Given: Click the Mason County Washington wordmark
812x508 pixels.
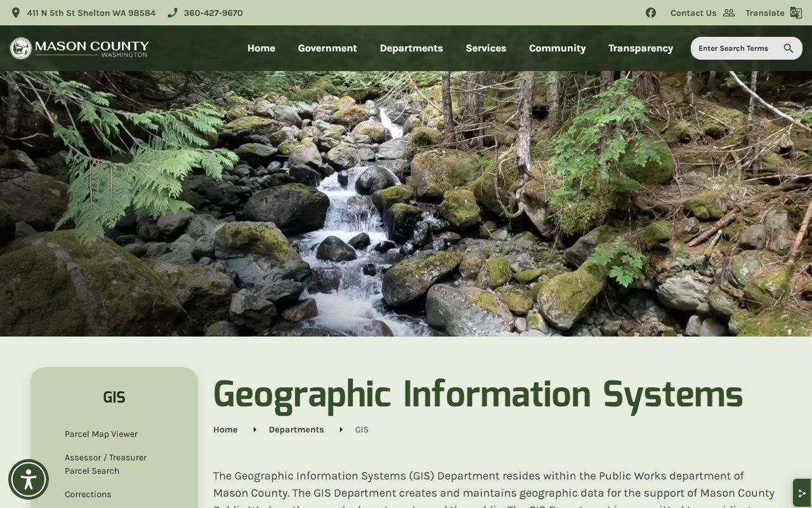Looking at the screenshot, I should point(92,48).
